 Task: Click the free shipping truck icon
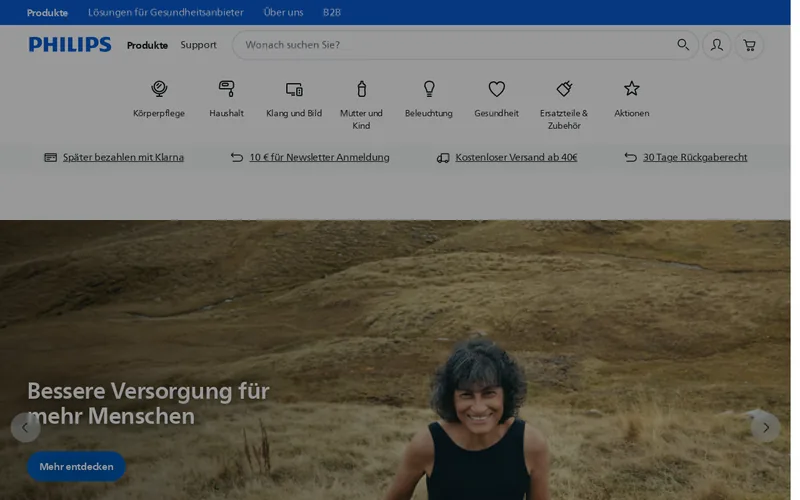pyautogui.click(x=443, y=158)
